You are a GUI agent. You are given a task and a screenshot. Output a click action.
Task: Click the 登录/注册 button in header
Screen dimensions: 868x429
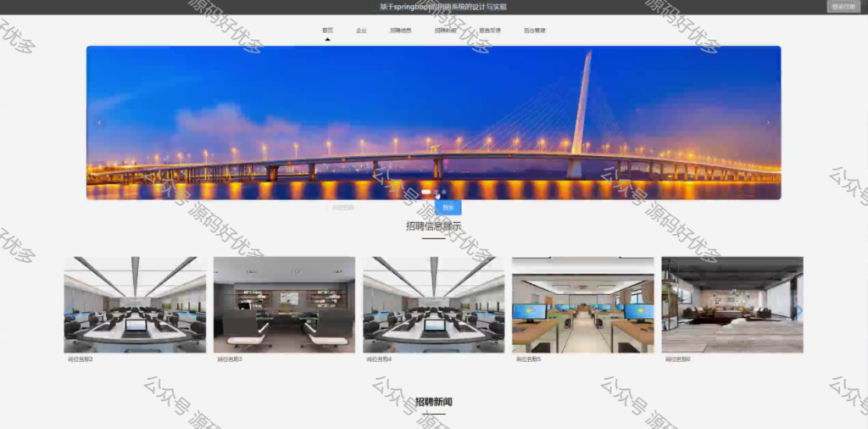point(843,7)
